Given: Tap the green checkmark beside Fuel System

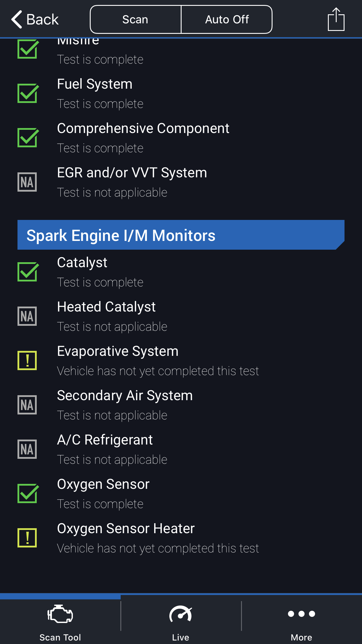Looking at the screenshot, I should tap(28, 93).
